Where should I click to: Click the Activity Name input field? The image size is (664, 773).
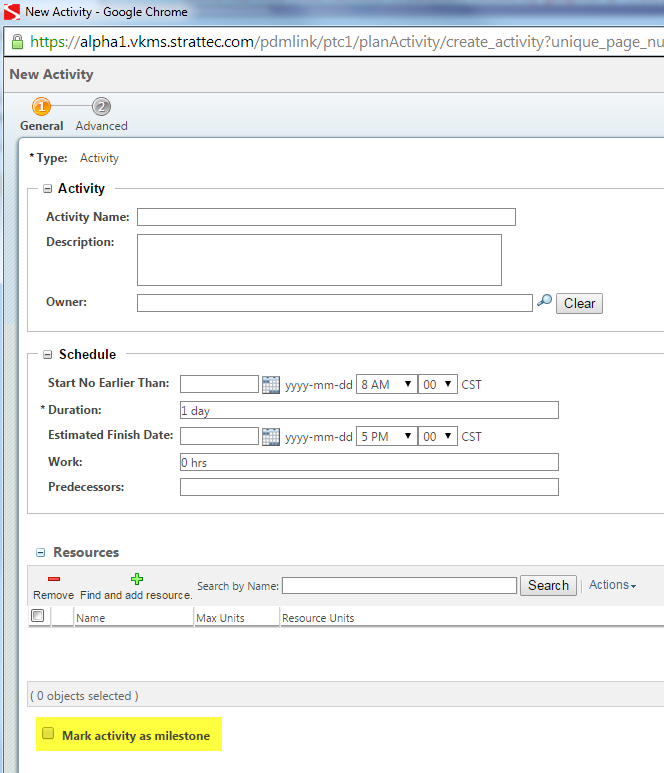point(326,217)
